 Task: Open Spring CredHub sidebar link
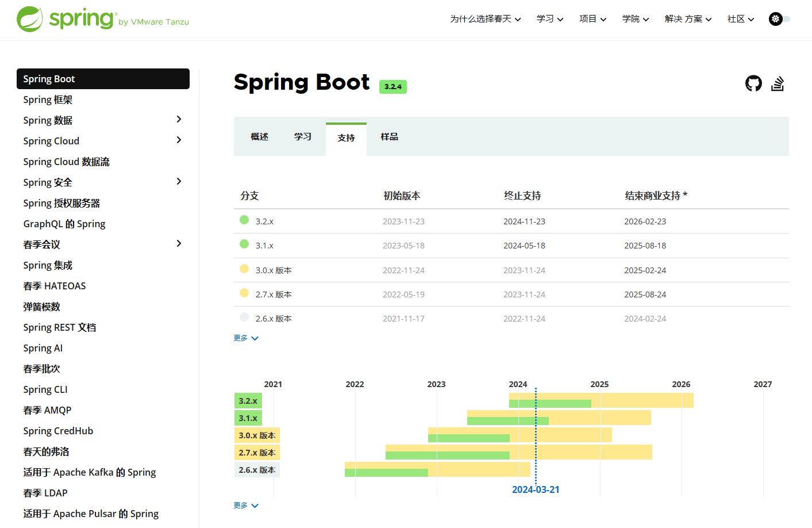point(58,431)
